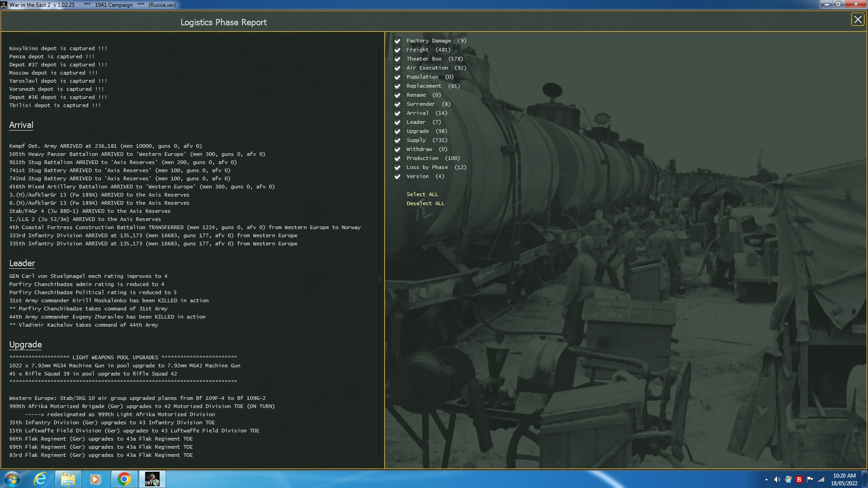
Task: Toggle the Theater Box checkbox
Action: pyautogui.click(x=397, y=59)
